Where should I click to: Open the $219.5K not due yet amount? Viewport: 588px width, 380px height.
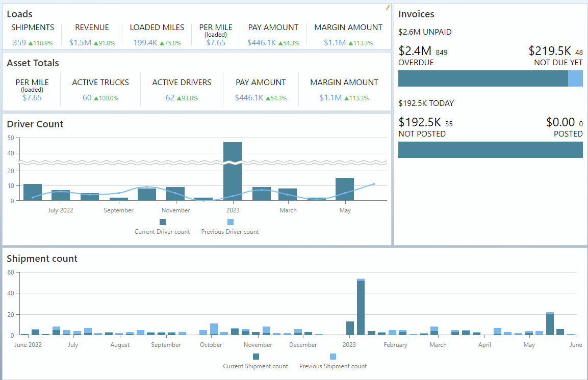pos(550,51)
